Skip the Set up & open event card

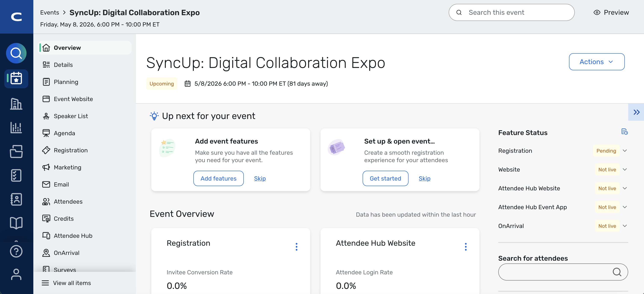pos(424,178)
